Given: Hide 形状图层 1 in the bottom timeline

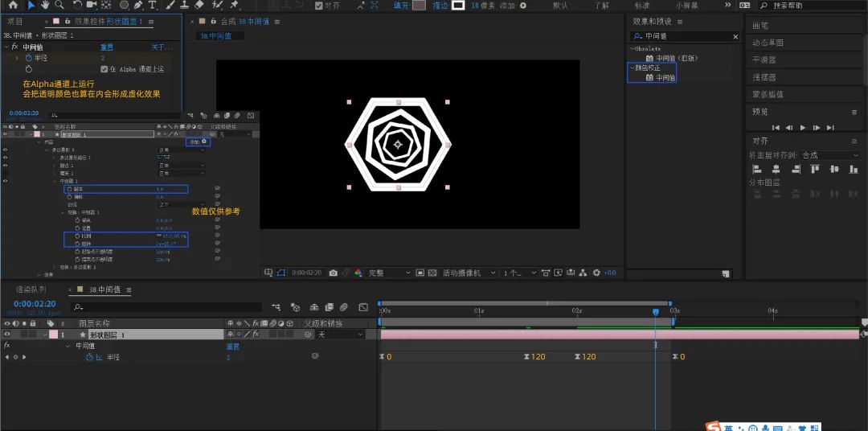Looking at the screenshot, I should click(7, 334).
